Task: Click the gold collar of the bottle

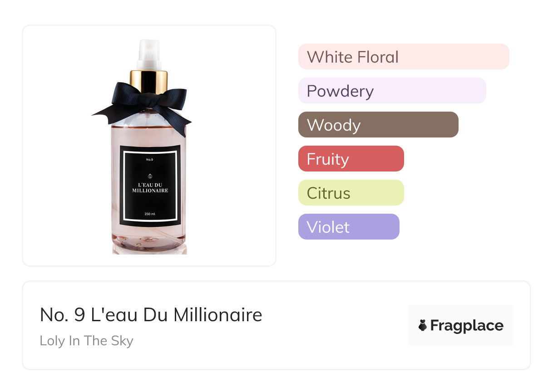Action: [x=149, y=82]
